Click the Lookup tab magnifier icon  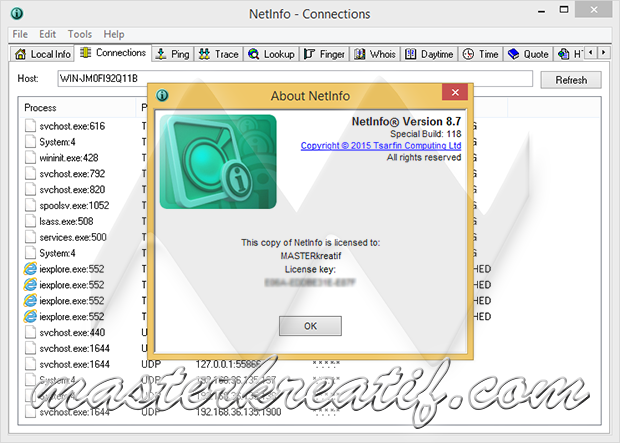click(253, 54)
